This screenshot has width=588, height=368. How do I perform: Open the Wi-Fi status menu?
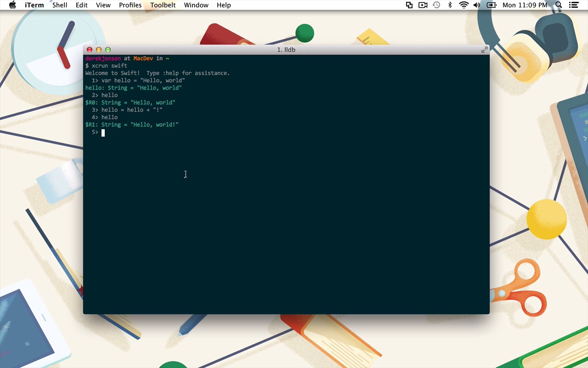click(x=464, y=5)
